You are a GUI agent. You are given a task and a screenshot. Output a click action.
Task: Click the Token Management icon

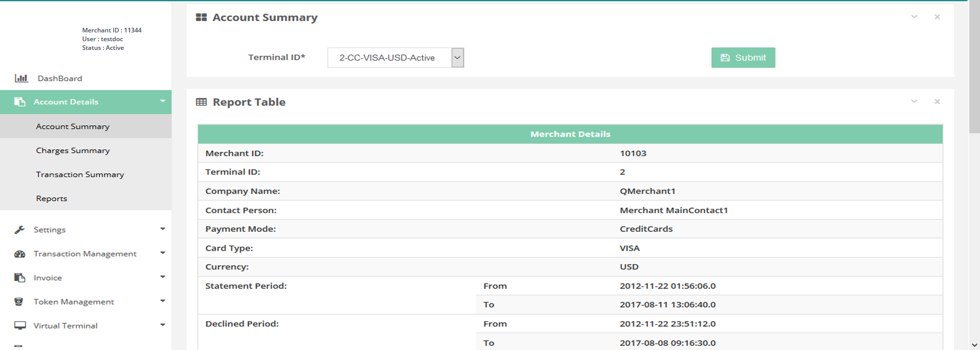coord(19,302)
